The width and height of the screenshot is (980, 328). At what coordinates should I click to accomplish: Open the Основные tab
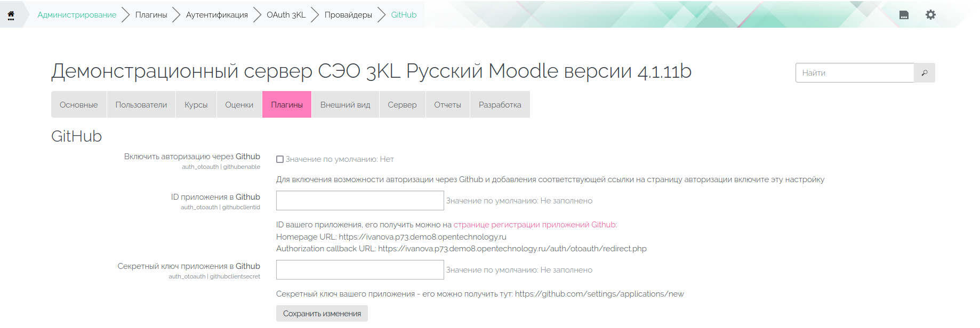(x=79, y=105)
